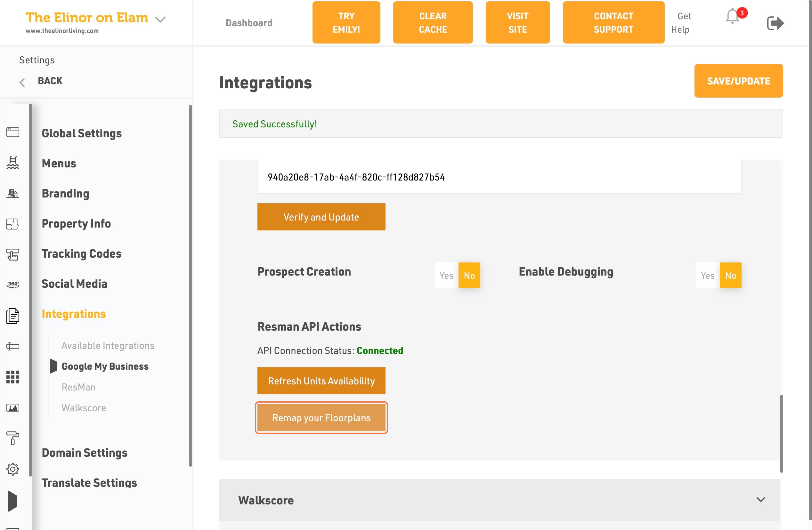The image size is (812, 530).
Task: Click Verify and Update
Action: coord(321,217)
